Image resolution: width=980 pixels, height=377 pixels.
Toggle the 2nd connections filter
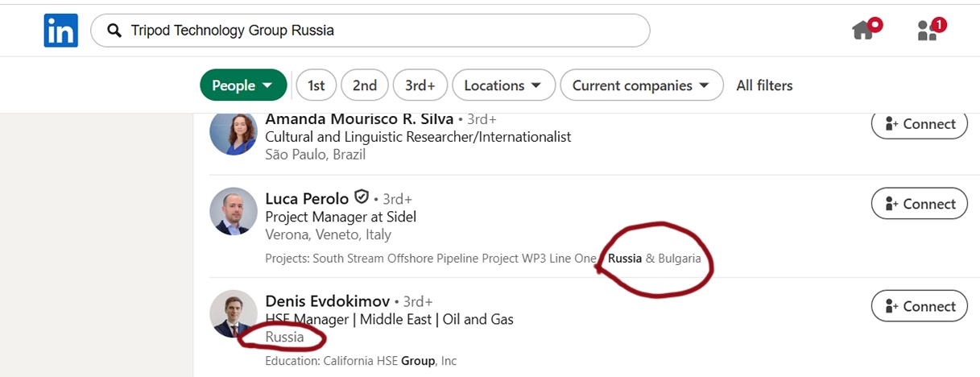365,85
